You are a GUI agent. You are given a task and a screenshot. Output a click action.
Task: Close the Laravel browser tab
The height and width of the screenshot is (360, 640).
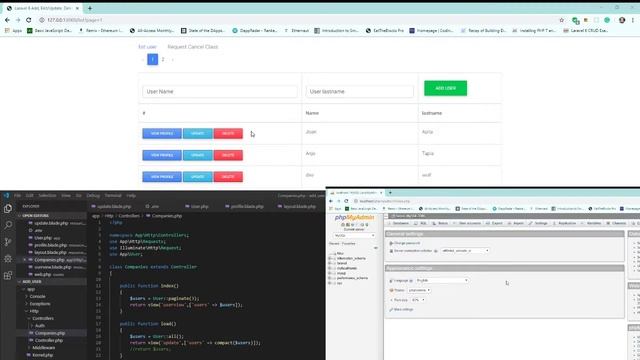[x=77, y=8]
